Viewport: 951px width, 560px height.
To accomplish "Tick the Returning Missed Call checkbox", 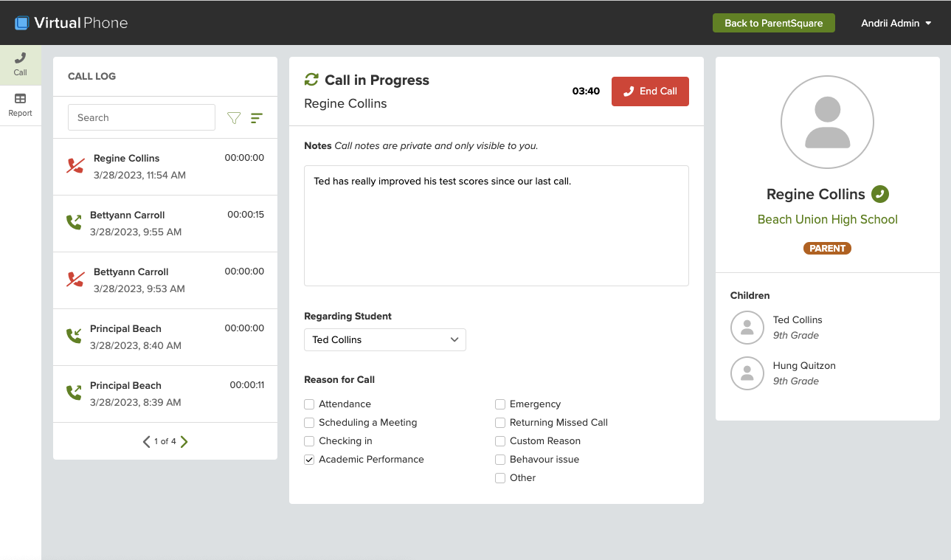I will pyautogui.click(x=500, y=423).
